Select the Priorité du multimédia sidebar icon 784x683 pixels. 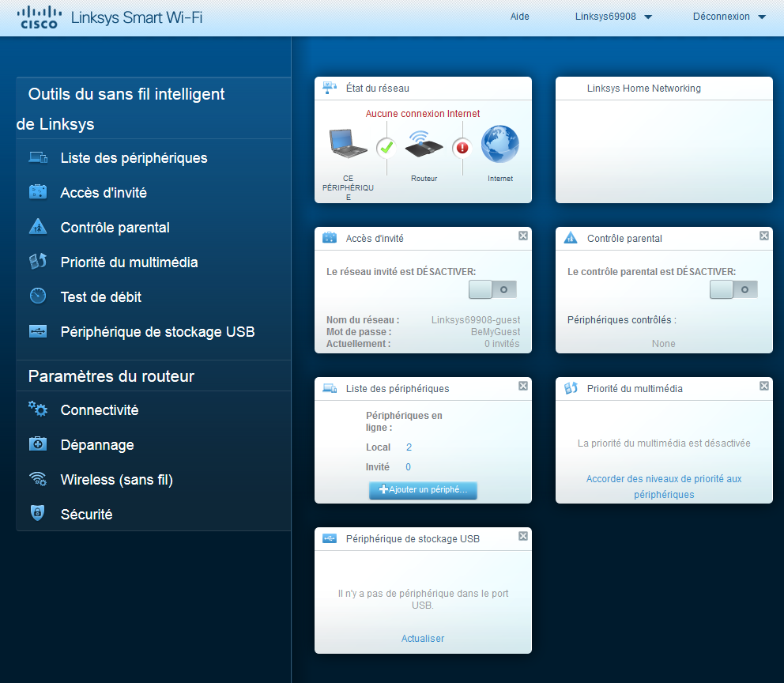coord(38,262)
